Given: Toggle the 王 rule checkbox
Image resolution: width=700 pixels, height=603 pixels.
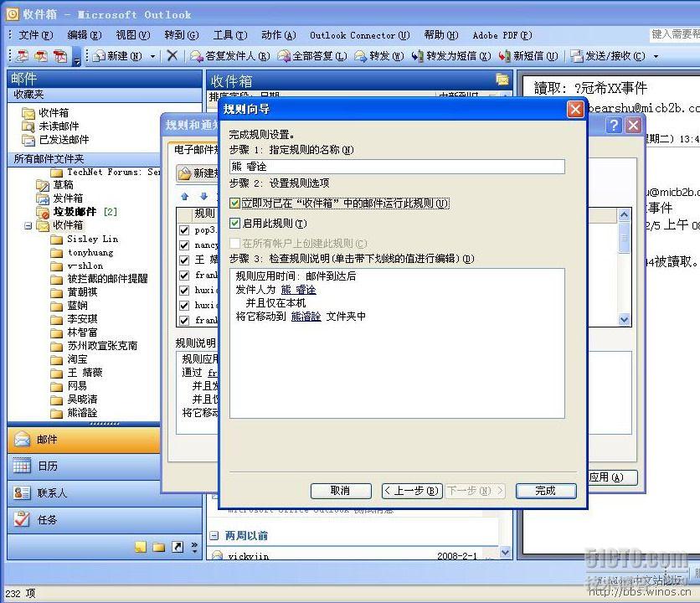Looking at the screenshot, I should pyautogui.click(x=183, y=260).
